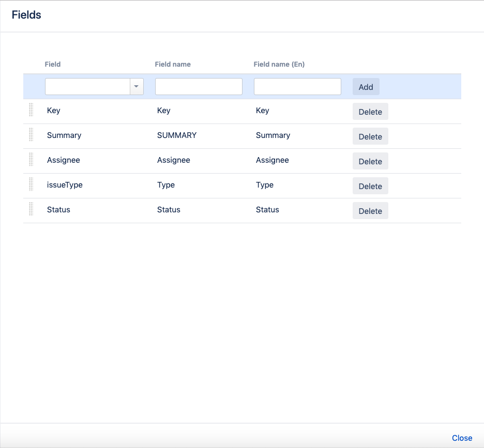Select the SUMMARY field name cell
Screen dimensions: 484x448
tap(177, 135)
